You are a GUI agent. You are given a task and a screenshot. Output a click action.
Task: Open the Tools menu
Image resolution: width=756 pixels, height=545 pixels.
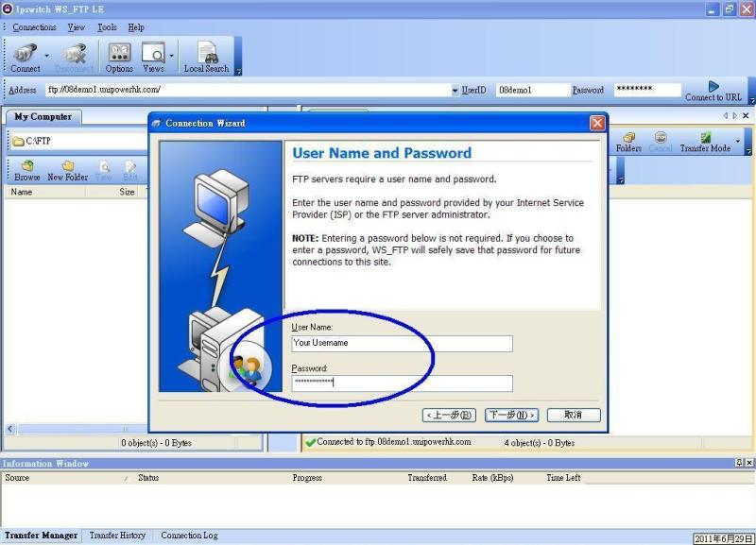107,27
